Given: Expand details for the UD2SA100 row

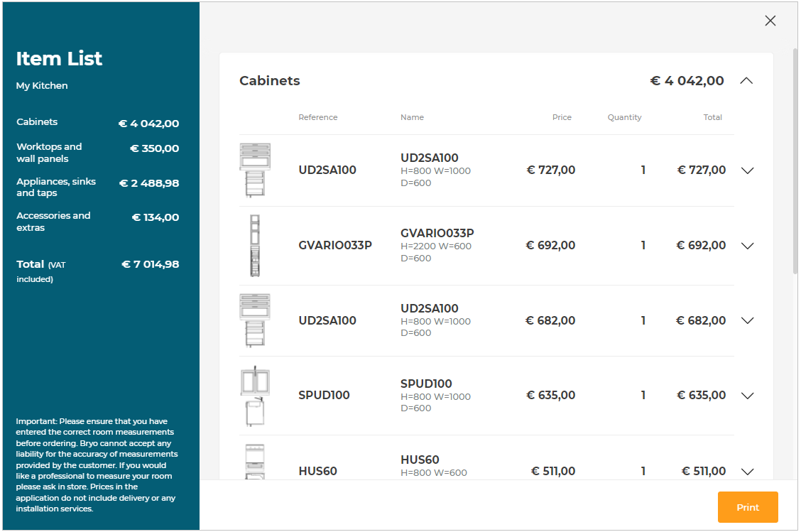Looking at the screenshot, I should (747, 170).
